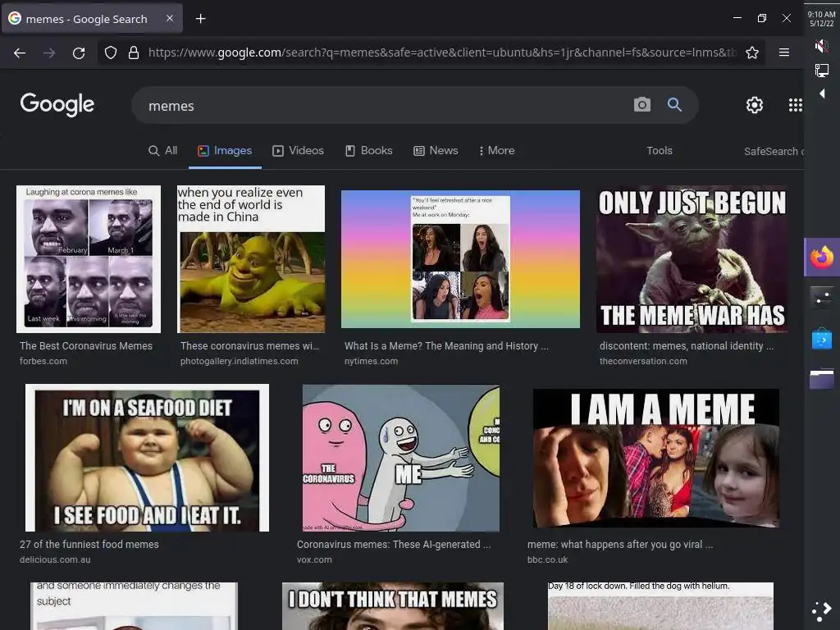
Task: Open the settings sliders app in dock
Action: pos(822,298)
